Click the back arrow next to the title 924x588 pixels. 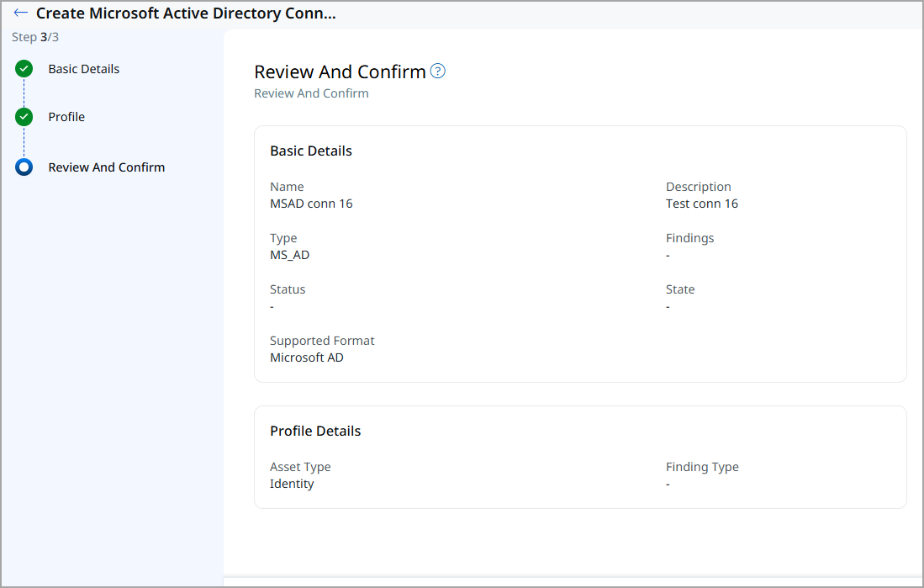21,13
